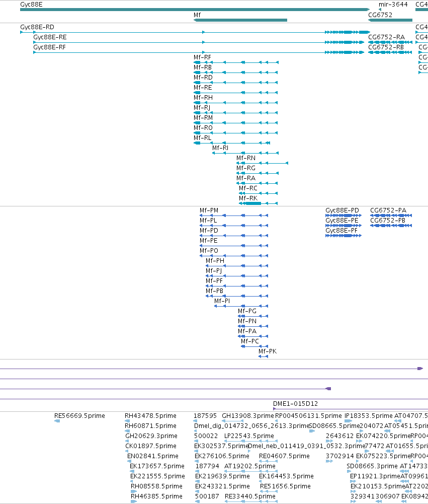Select the Mf-PE protein

(x=234, y=246)
